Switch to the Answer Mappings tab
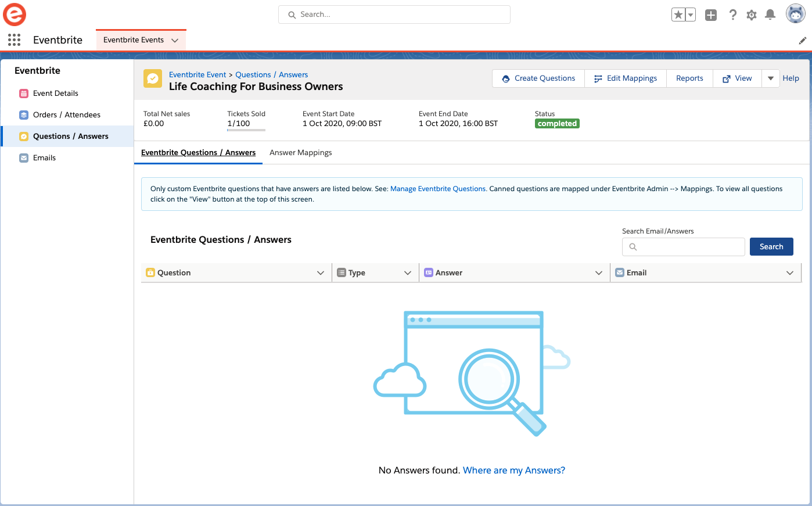The width and height of the screenshot is (812, 506). 301,152
